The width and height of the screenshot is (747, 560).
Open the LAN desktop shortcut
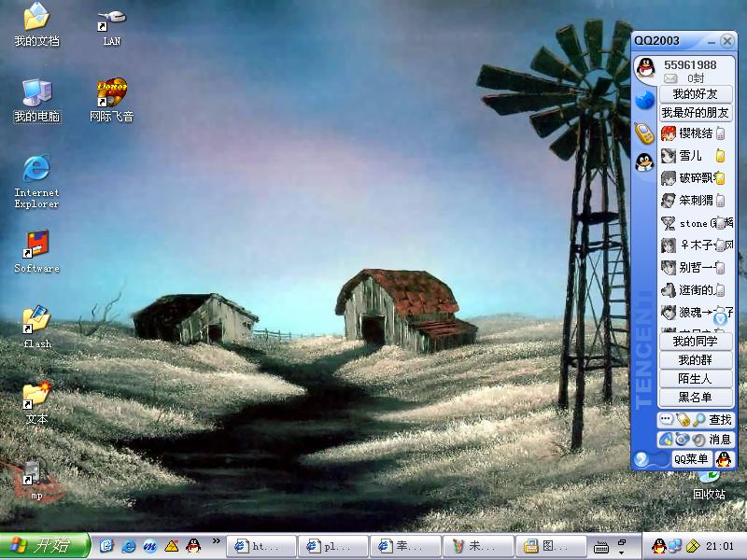tap(112, 27)
